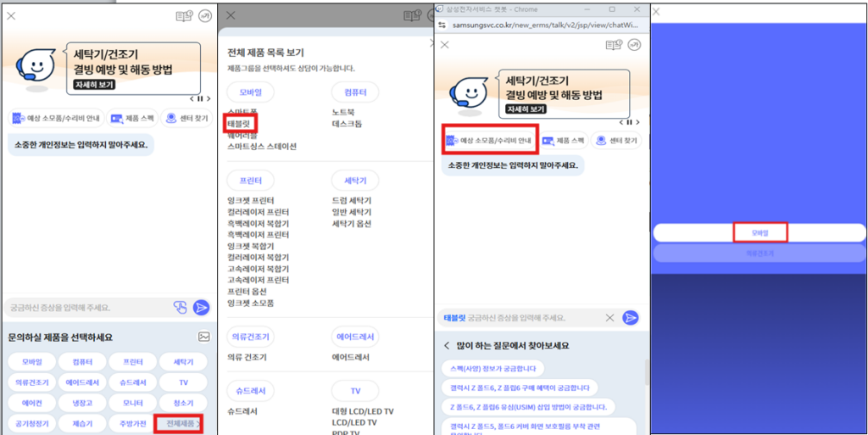Open the guide book icon above the product chips panel
This screenshot has height=435, width=868.
pyautogui.click(x=184, y=16)
